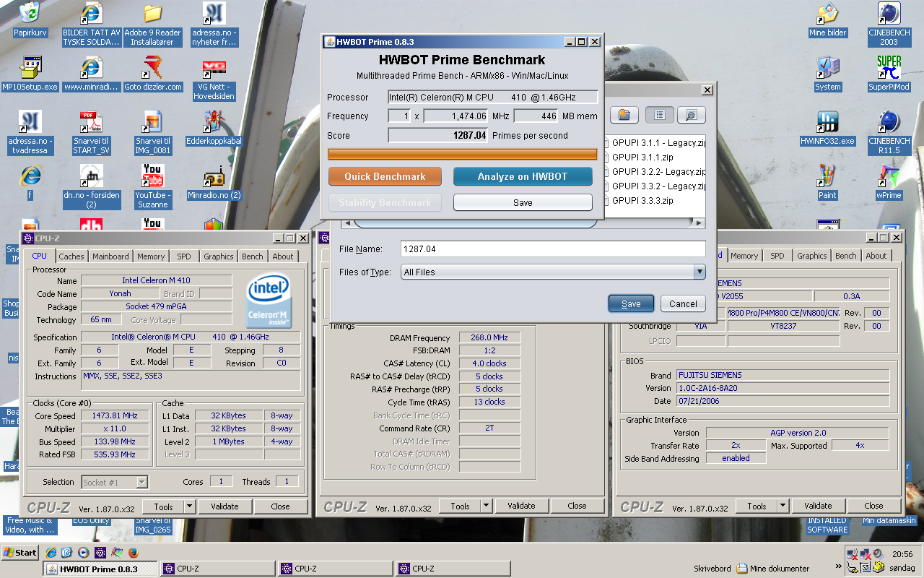Click the file list right scroll arrow
The width and height of the screenshot is (924, 578).
699,223
